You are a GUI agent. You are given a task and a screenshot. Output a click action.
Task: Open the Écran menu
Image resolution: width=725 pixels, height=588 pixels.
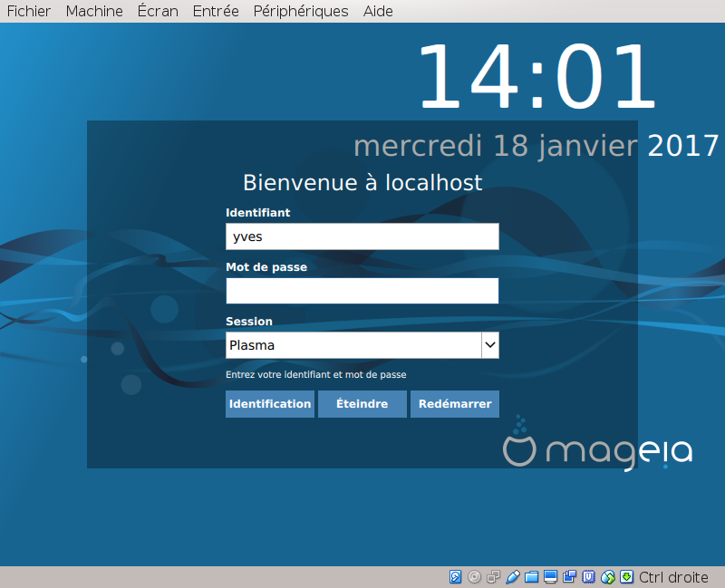158,11
